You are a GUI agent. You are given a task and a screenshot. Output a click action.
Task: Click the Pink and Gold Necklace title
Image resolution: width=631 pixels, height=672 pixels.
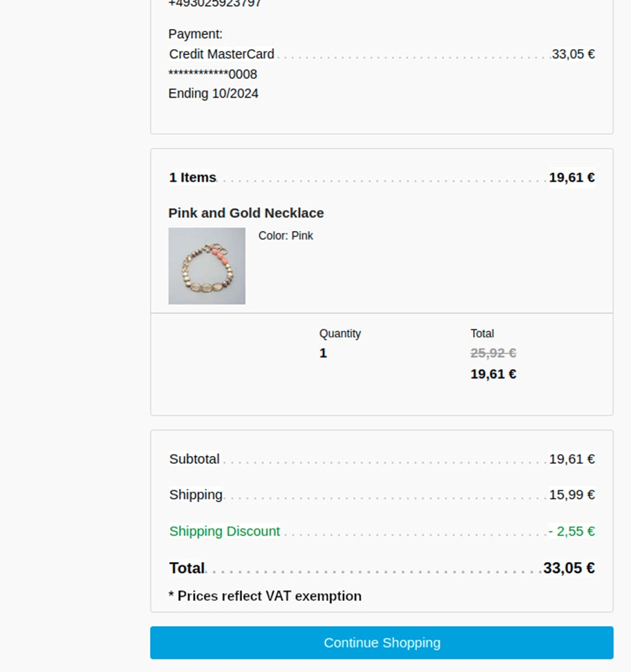tap(246, 213)
